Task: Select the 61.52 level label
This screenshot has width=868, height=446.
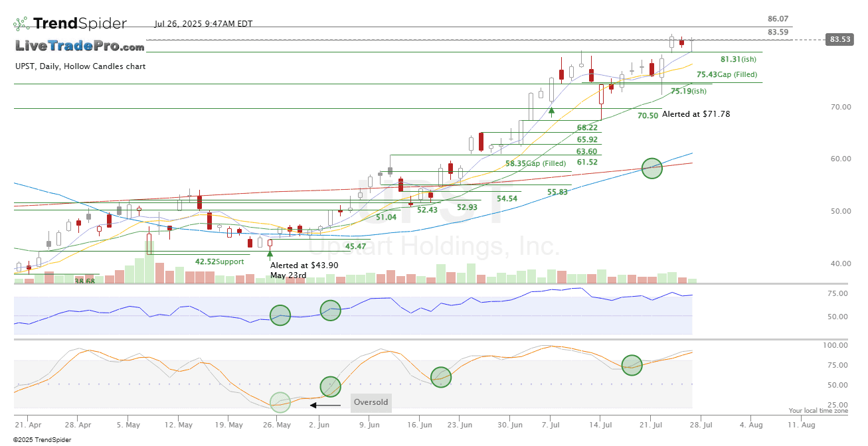Action: (x=587, y=163)
